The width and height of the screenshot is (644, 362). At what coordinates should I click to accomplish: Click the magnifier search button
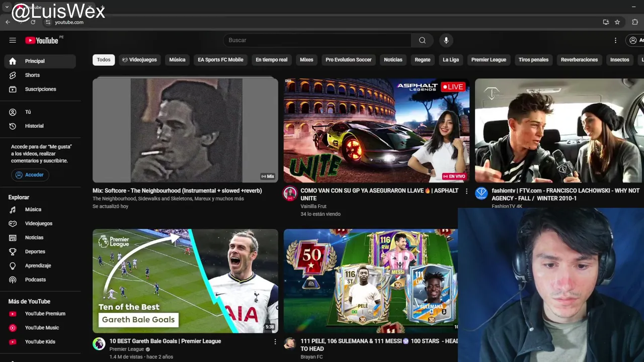pyautogui.click(x=422, y=40)
